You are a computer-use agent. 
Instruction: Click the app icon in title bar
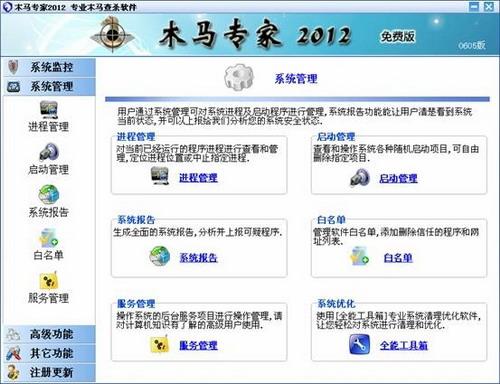(x=7, y=7)
